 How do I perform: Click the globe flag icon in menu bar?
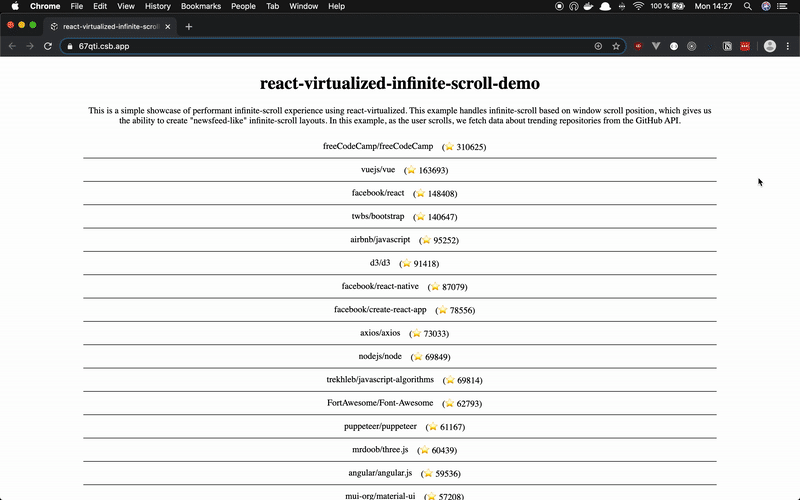[x=766, y=6]
